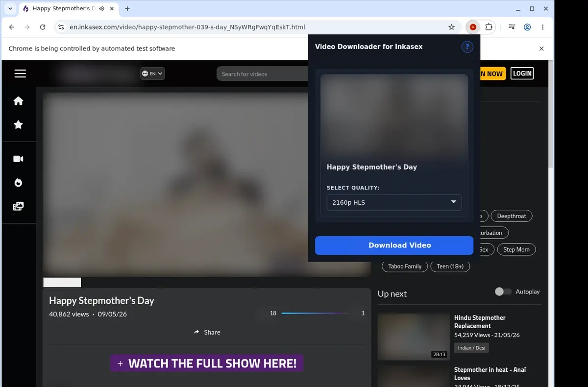Expand the EN language dropdown
The width and height of the screenshot is (588, 387).
pos(152,73)
